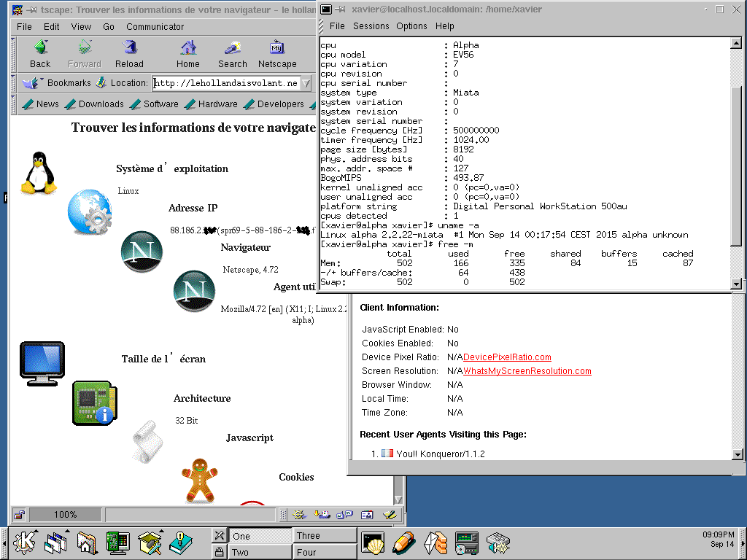
Task: Collapse the Netscape location toolbar handle
Action: pyautogui.click(x=13, y=83)
